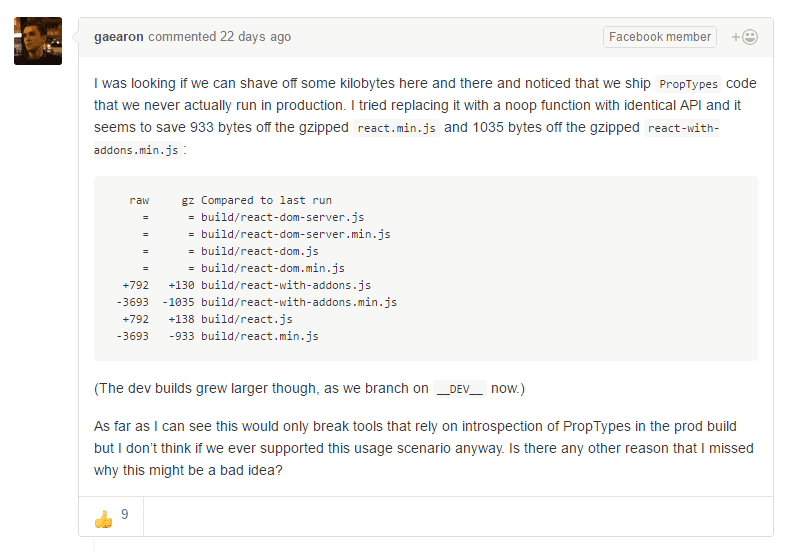Open the add reaction smiley picker
Image resolution: width=785 pixels, height=551 pixels.
coord(744,37)
